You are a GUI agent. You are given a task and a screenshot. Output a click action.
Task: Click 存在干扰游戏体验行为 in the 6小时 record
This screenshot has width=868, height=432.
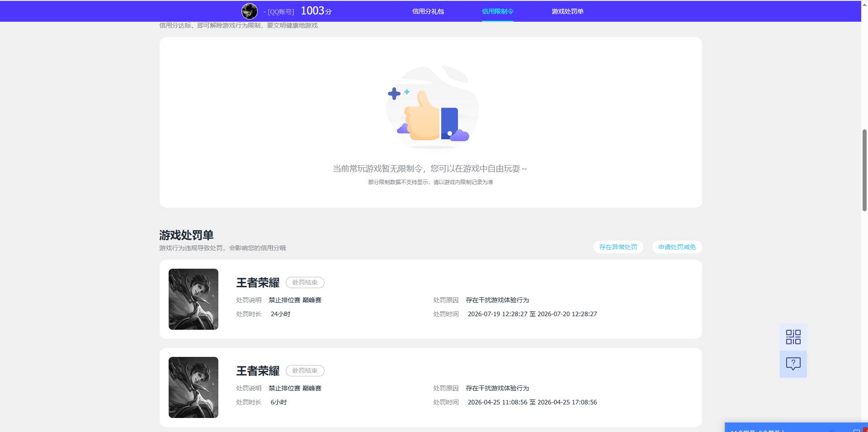[497, 388]
